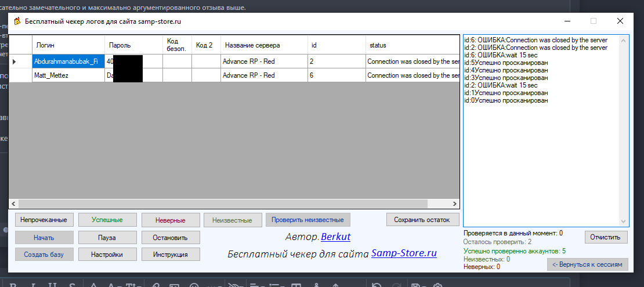This screenshot has height=287, width=644.
Task: Click the checker app icon in title bar
Action: pos(17,21)
